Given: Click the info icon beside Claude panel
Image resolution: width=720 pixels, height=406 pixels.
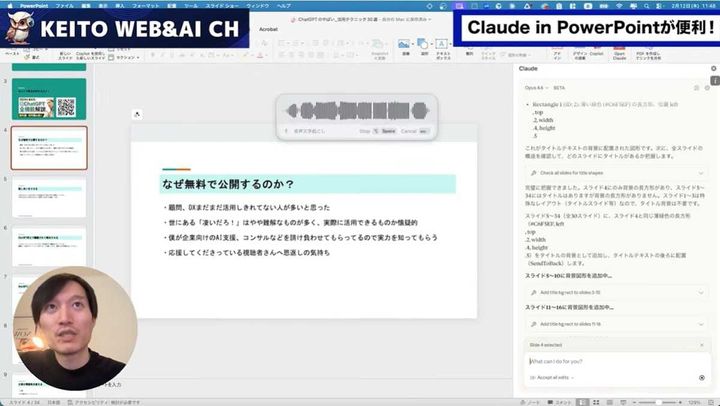Looking at the screenshot, I should 714,80.
